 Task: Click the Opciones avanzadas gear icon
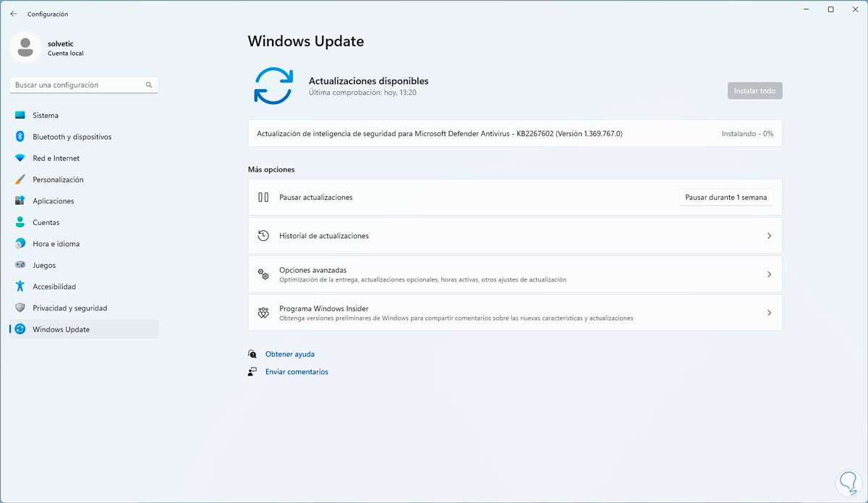point(263,274)
